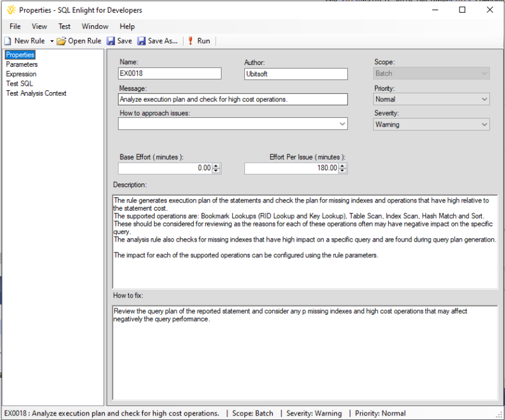
Task: Click the Open Rule folder icon
Action: [x=61, y=41]
